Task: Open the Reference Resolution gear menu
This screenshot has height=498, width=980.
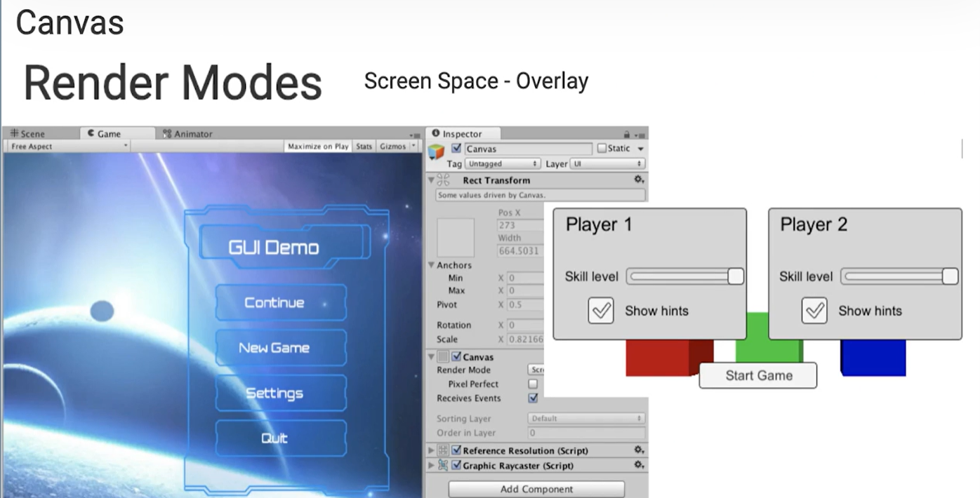Action: coord(639,450)
